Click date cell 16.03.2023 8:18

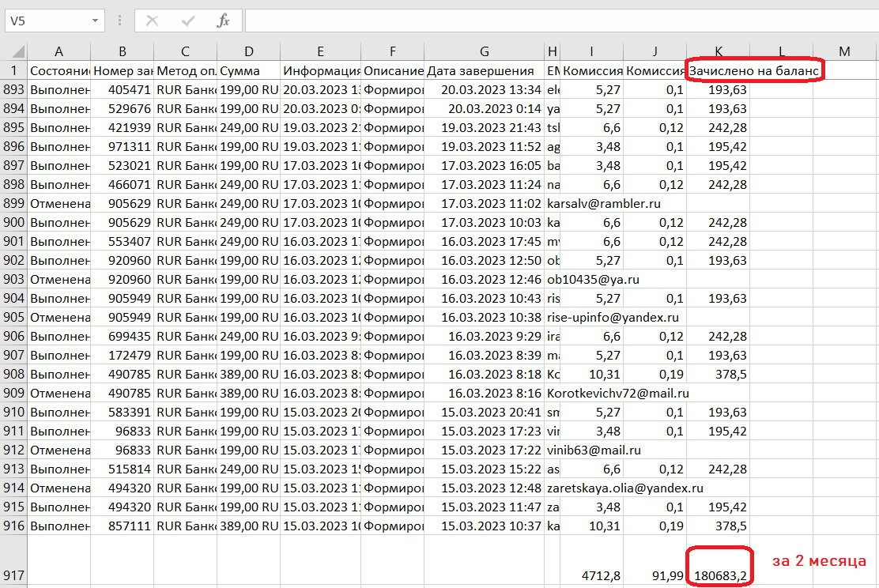(485, 374)
